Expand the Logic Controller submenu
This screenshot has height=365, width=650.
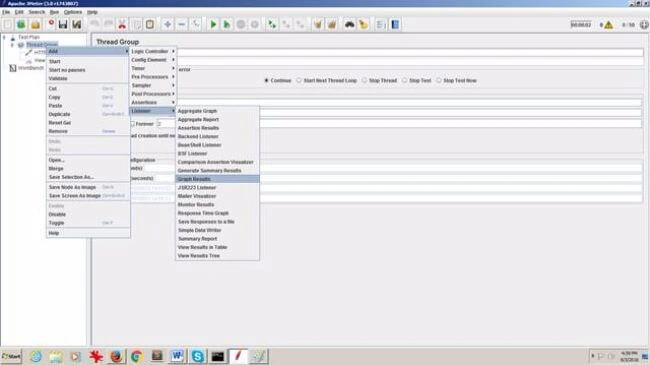point(153,51)
